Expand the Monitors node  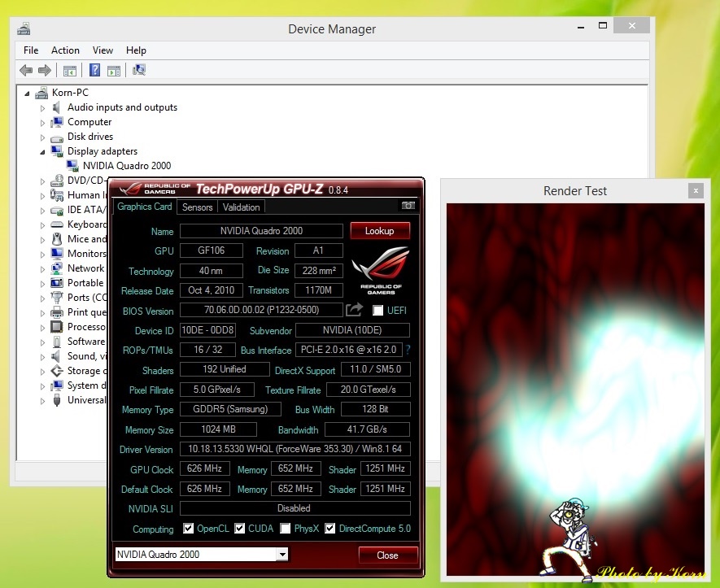(x=42, y=255)
